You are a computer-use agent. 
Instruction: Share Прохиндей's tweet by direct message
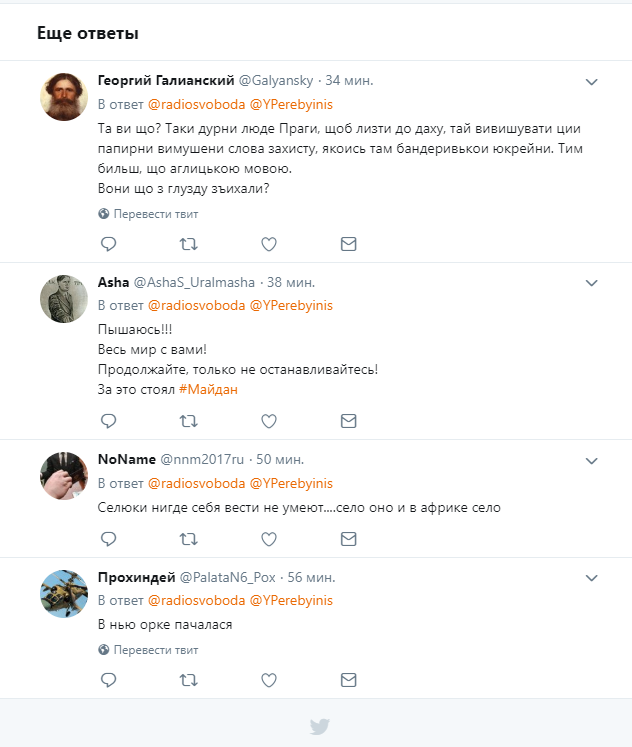coord(348,679)
